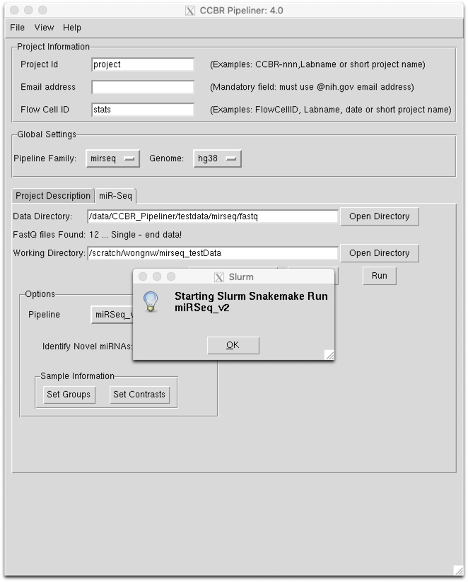Click the 'FastQ files Found: 12' status text
The height and width of the screenshot is (582, 468).
[x=97, y=235]
